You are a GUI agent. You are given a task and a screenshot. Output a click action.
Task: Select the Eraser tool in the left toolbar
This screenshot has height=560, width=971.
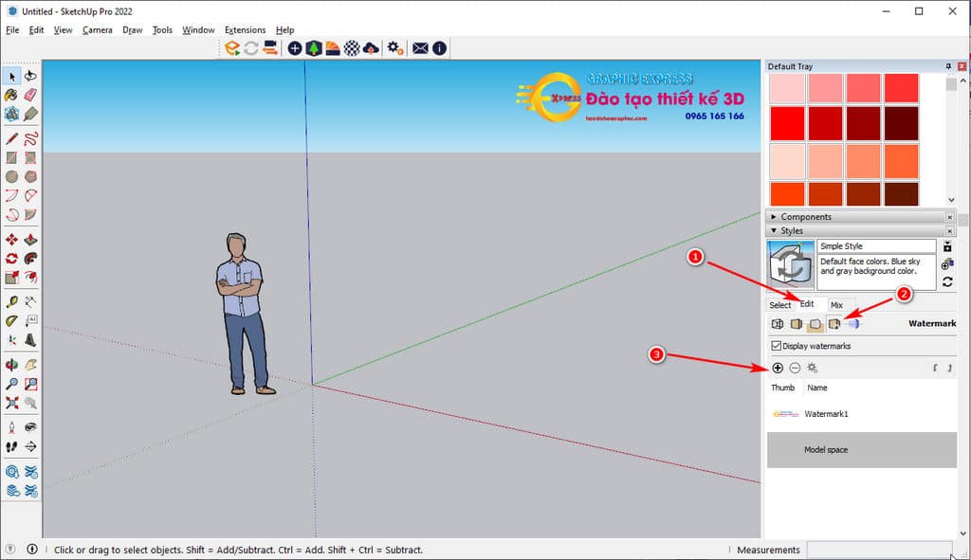(29, 94)
